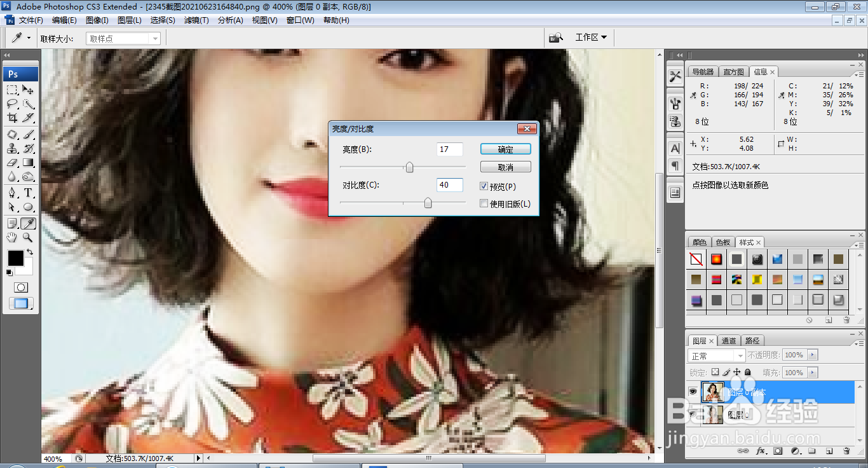Image resolution: width=868 pixels, height=468 pixels.
Task: Switch to the 直方图 histogram tab
Action: click(x=733, y=72)
